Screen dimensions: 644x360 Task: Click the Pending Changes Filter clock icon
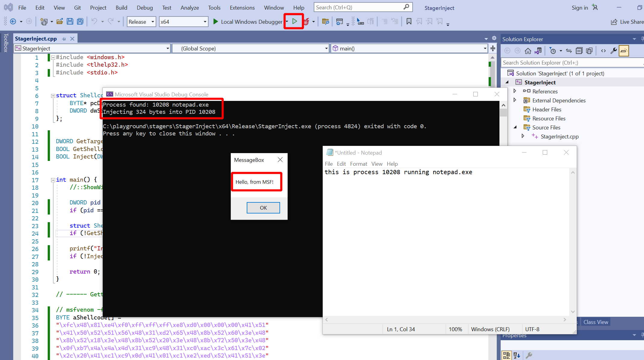(x=552, y=51)
